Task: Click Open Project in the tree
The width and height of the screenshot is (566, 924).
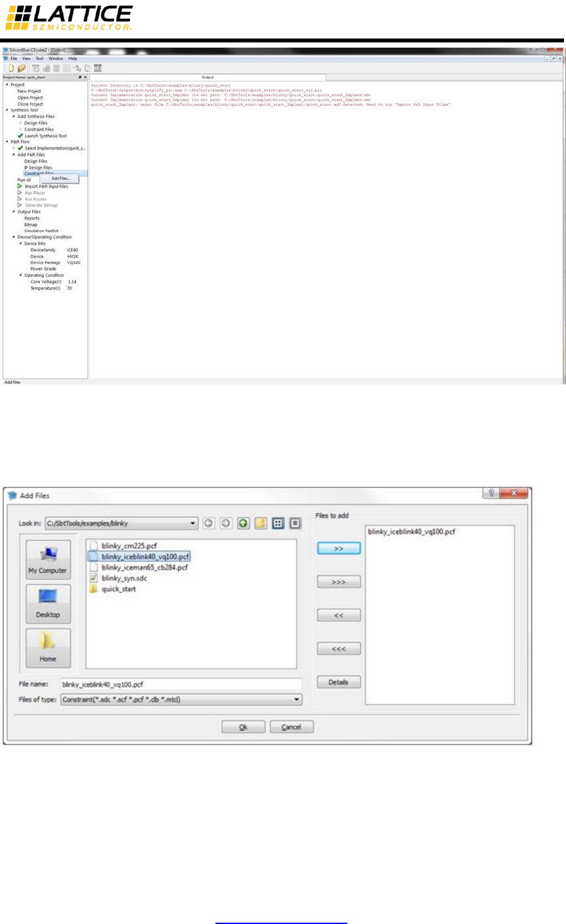Action: 30,97
